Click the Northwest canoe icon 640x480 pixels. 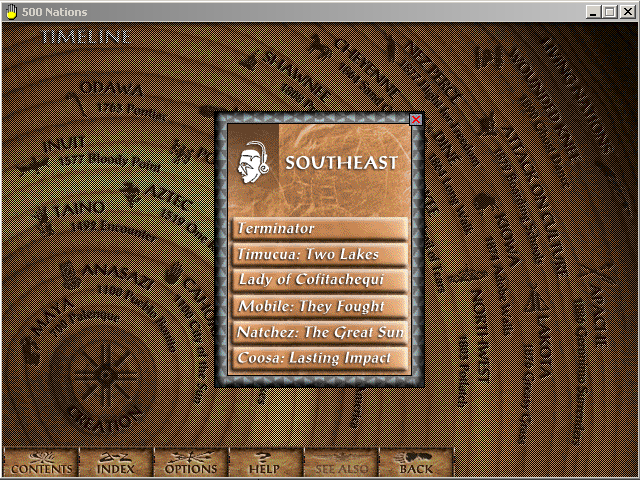point(467,276)
